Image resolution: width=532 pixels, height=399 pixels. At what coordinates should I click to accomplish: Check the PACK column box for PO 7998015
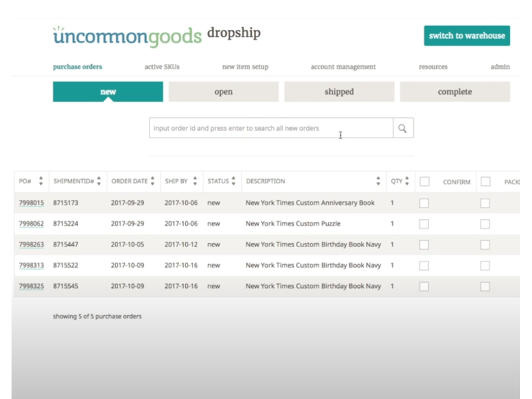(x=485, y=203)
